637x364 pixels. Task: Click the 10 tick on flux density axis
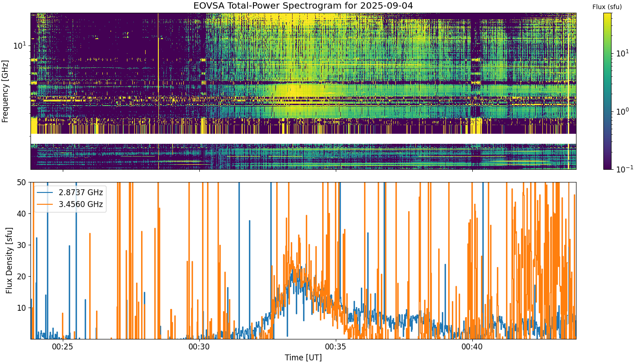23,308
